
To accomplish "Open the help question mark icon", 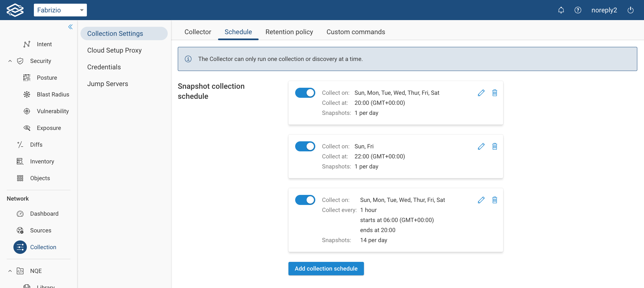I will [x=578, y=10].
